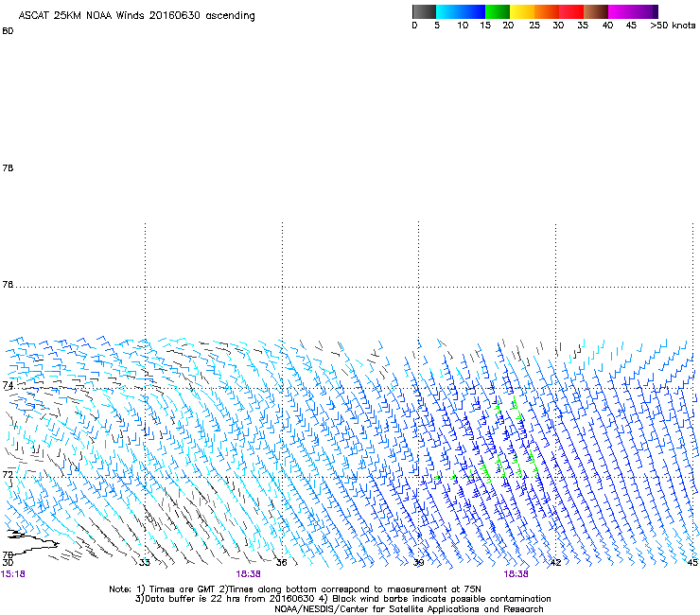Click the green 15-20 knots color segment

click(498, 11)
